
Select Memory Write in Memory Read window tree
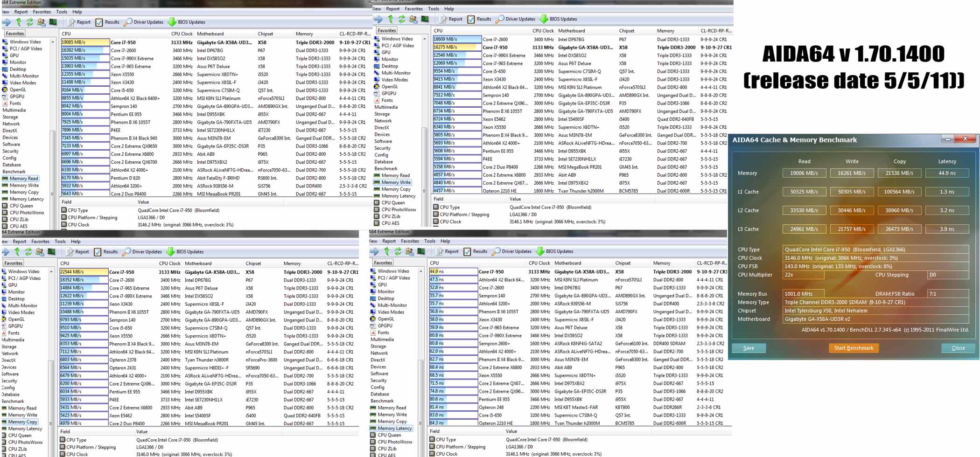[x=24, y=185]
